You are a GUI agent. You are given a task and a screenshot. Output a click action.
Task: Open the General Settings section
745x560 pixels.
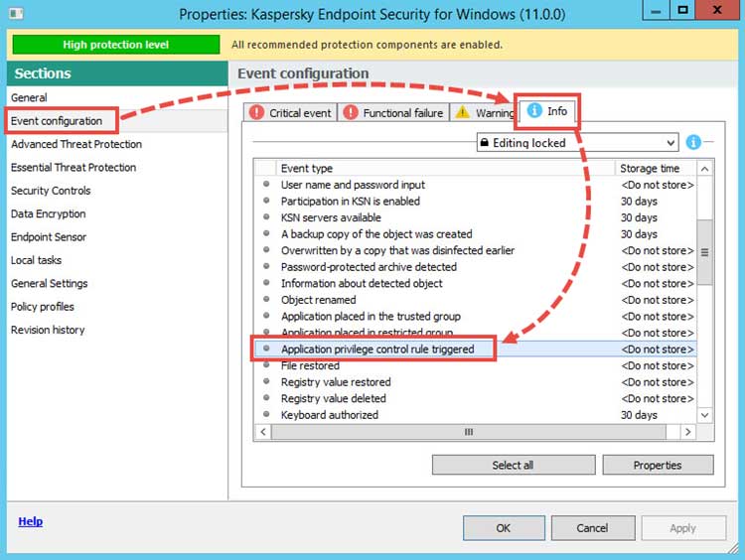point(50,284)
